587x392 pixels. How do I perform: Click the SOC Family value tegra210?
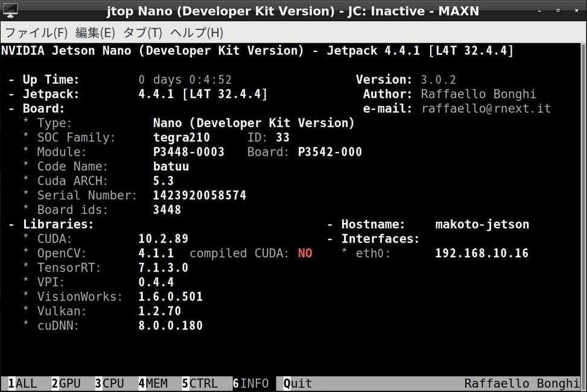click(x=182, y=138)
